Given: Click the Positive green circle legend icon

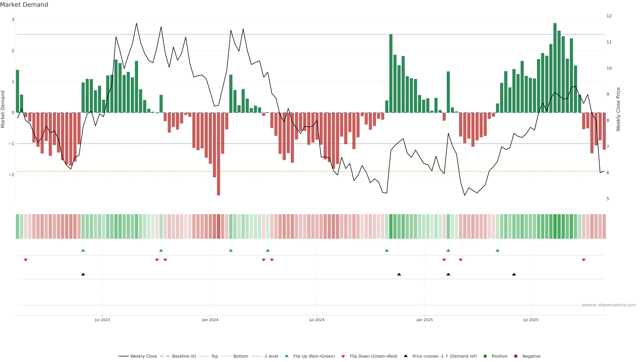Looking at the screenshot, I should pyautogui.click(x=485, y=356).
